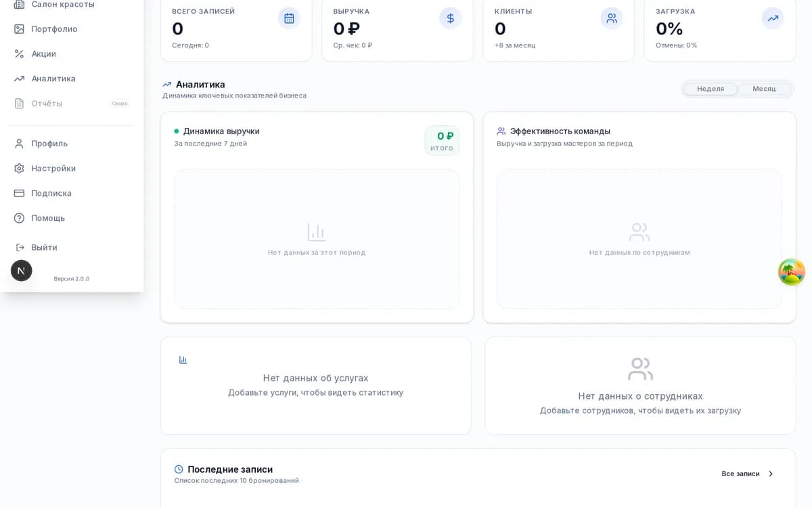Click the question mark icon beside Помощь
This screenshot has height=508, width=812.
click(x=19, y=218)
